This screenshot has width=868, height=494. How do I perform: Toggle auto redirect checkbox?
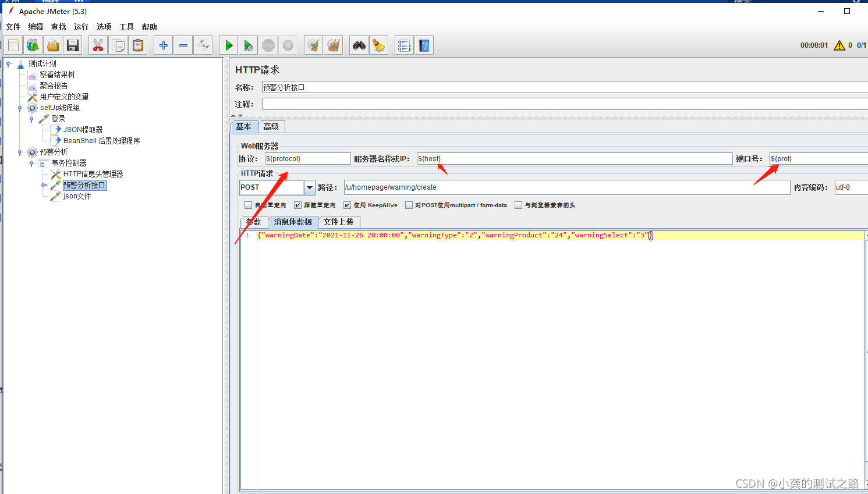(x=249, y=205)
